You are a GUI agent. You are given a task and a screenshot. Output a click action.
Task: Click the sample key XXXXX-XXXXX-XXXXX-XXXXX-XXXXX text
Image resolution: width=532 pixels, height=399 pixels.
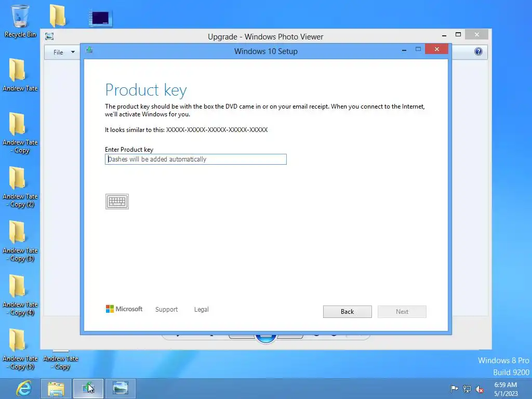coord(217,129)
